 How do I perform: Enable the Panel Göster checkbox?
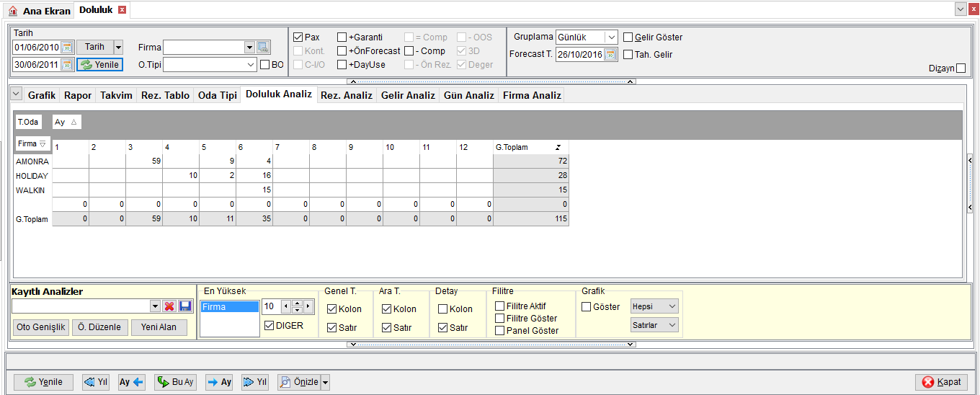500,330
